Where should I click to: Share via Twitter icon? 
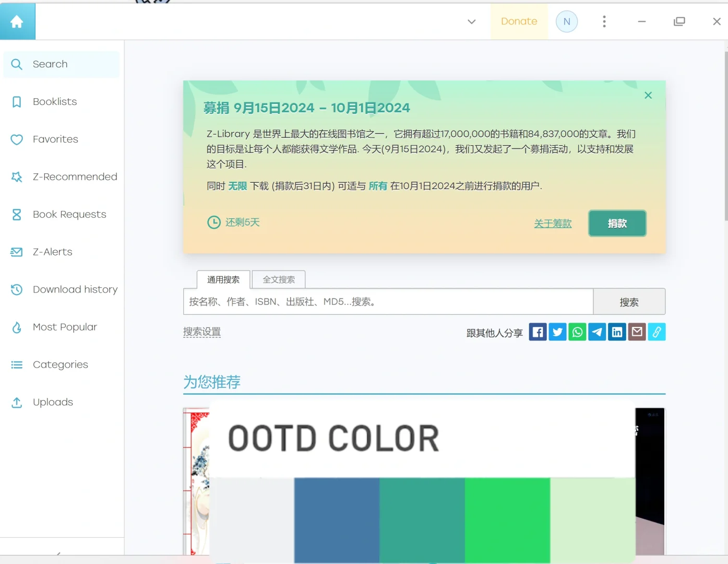[557, 332]
